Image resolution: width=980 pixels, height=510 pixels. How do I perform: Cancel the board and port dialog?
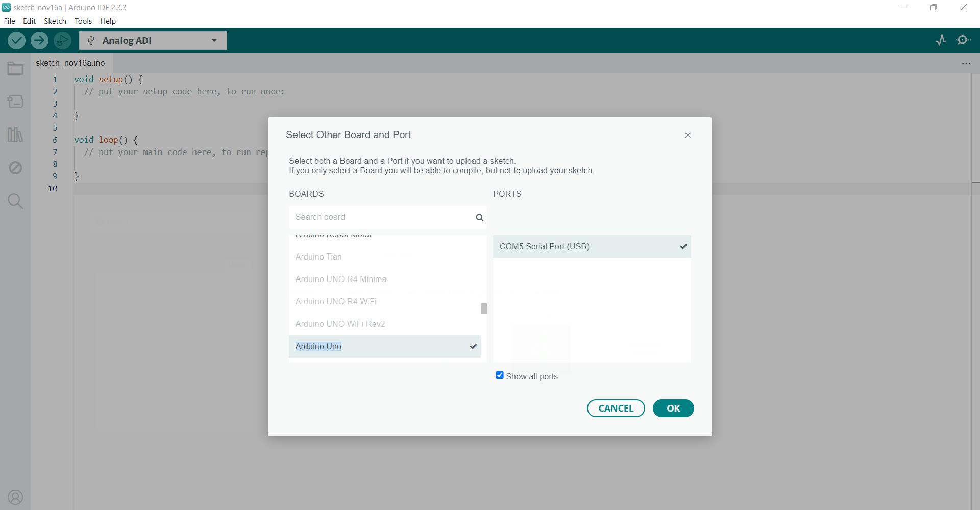coord(616,408)
